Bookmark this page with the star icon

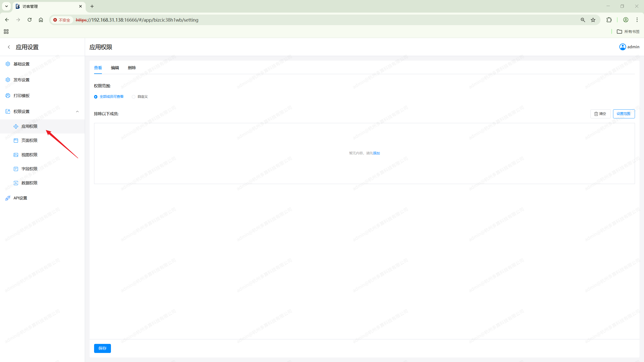tap(593, 20)
